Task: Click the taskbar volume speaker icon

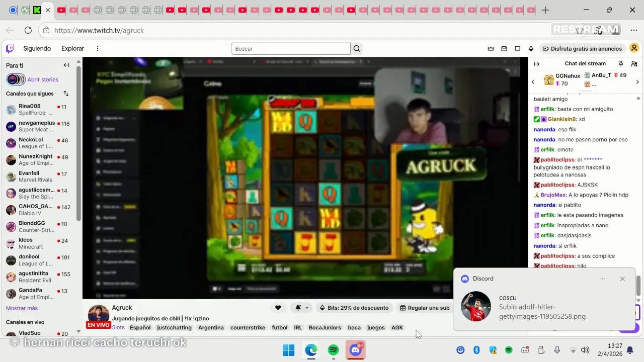Action: 585,350
